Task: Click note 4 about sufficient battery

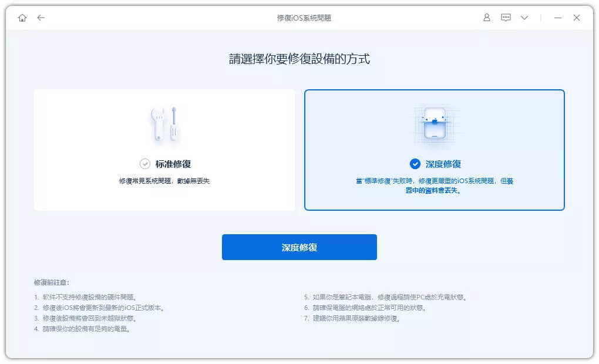Action: point(82,329)
